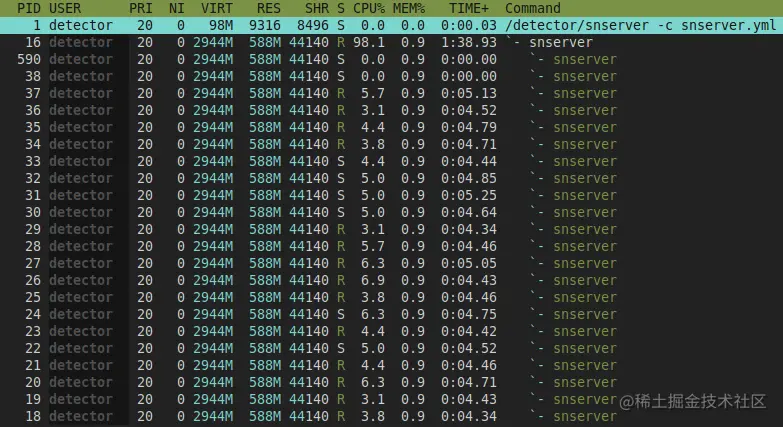
Task: Select thread row with PID 34
Action: pyautogui.click(x=392, y=144)
